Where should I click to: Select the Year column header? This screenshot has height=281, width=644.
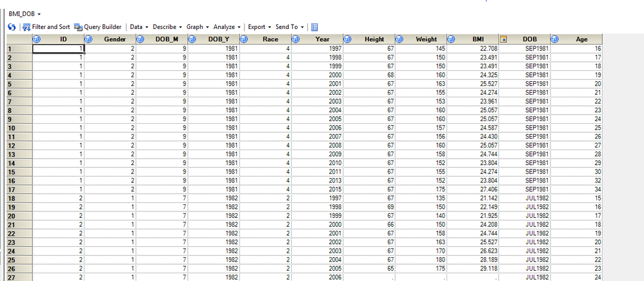click(x=317, y=39)
